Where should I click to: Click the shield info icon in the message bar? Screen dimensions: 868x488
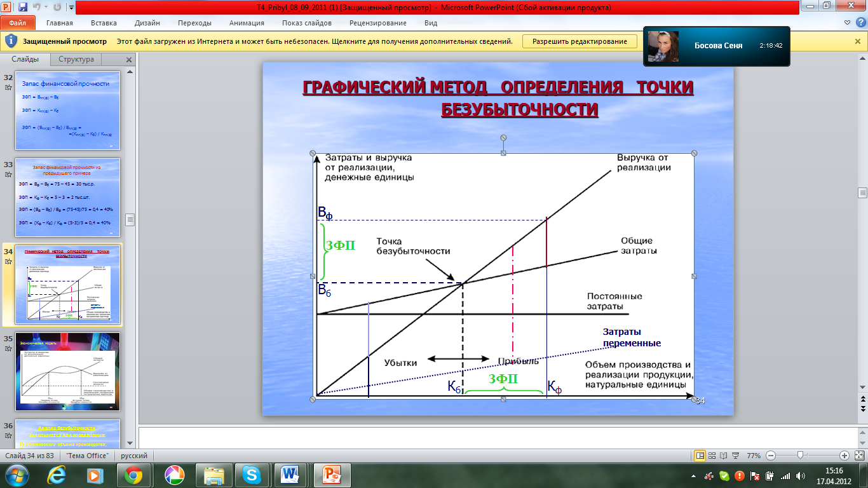(x=11, y=41)
